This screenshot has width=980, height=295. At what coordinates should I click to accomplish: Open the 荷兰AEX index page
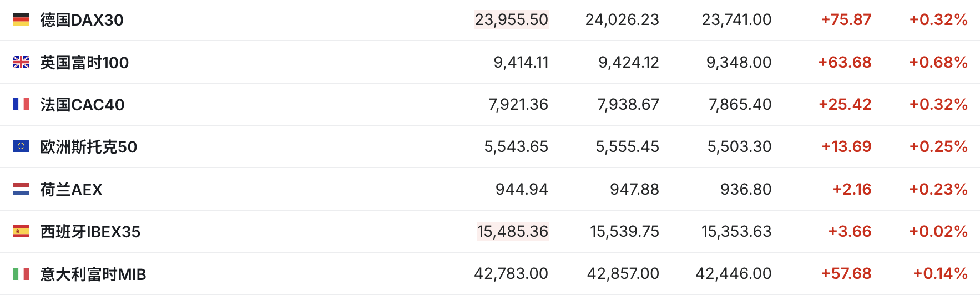coord(71,190)
